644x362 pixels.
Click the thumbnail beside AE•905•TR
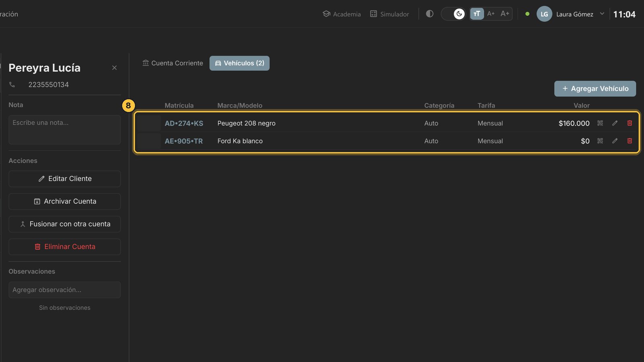149,141
